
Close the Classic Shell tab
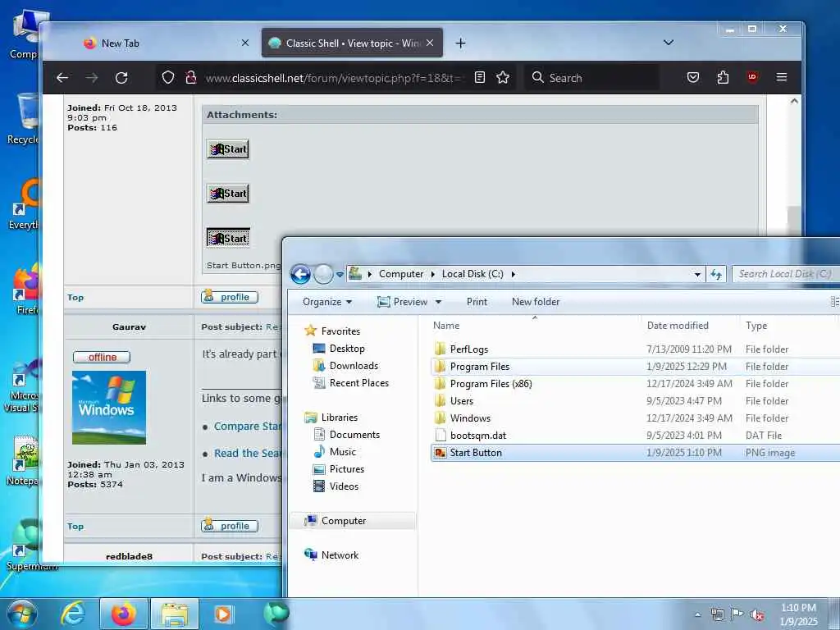[x=430, y=43]
